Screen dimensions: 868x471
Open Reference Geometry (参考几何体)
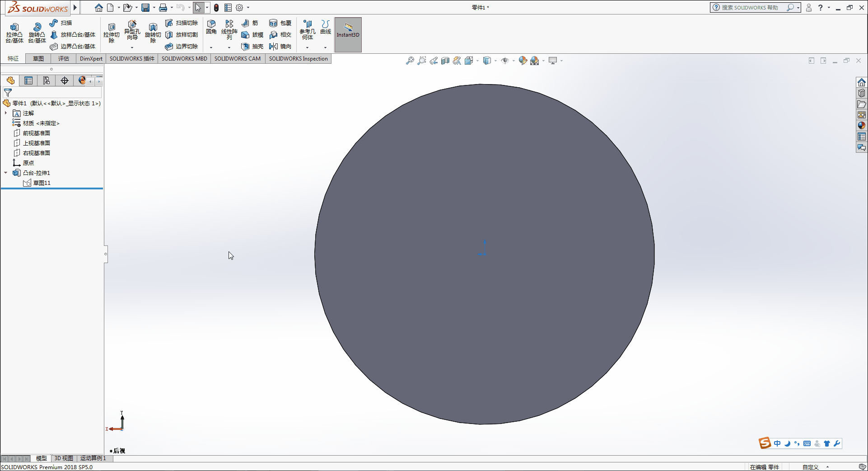[x=308, y=30]
